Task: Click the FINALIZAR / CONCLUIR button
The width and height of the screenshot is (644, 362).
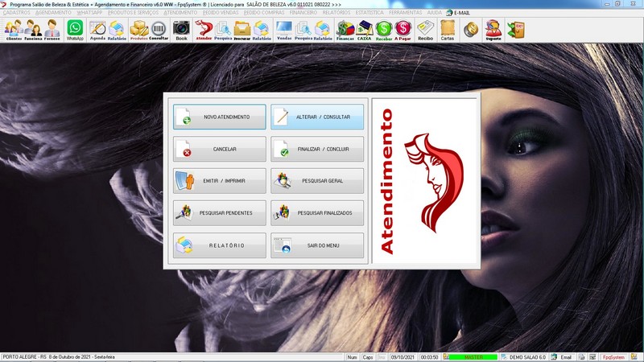Action: point(317,149)
